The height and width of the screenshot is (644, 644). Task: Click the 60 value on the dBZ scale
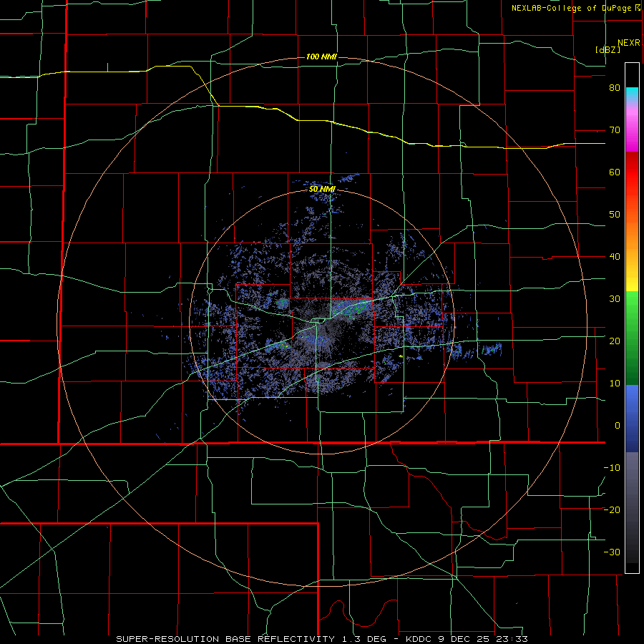(615, 172)
